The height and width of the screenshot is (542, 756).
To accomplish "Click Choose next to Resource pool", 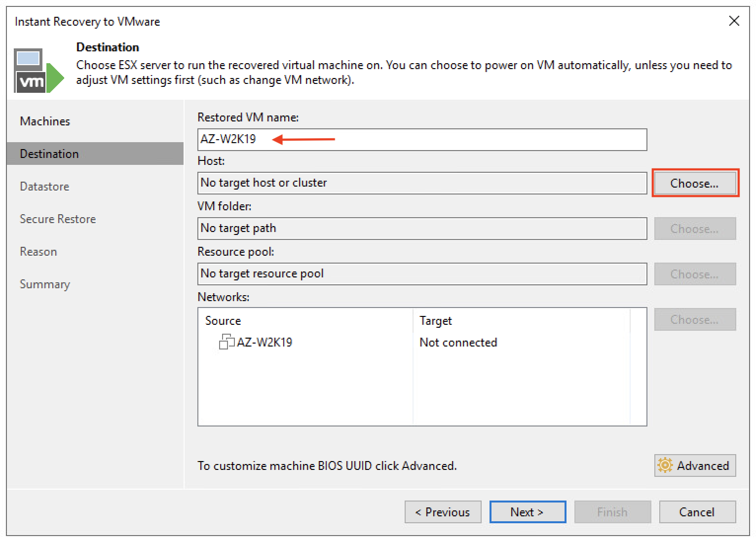I will (695, 274).
